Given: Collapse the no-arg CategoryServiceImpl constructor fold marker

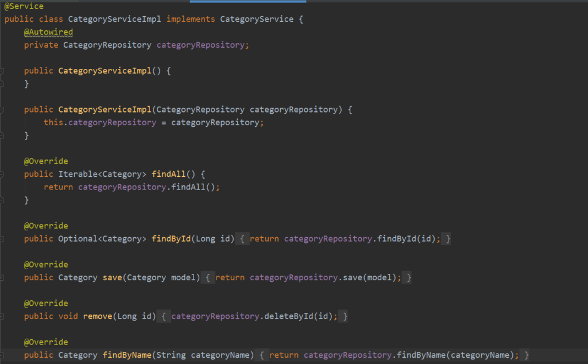Looking at the screenshot, I should click(x=2, y=71).
